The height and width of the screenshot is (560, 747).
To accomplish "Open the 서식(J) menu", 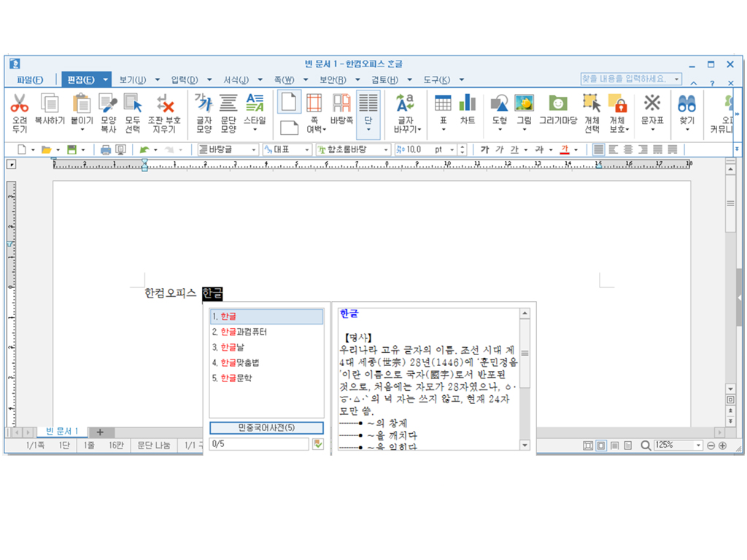I will [x=236, y=79].
